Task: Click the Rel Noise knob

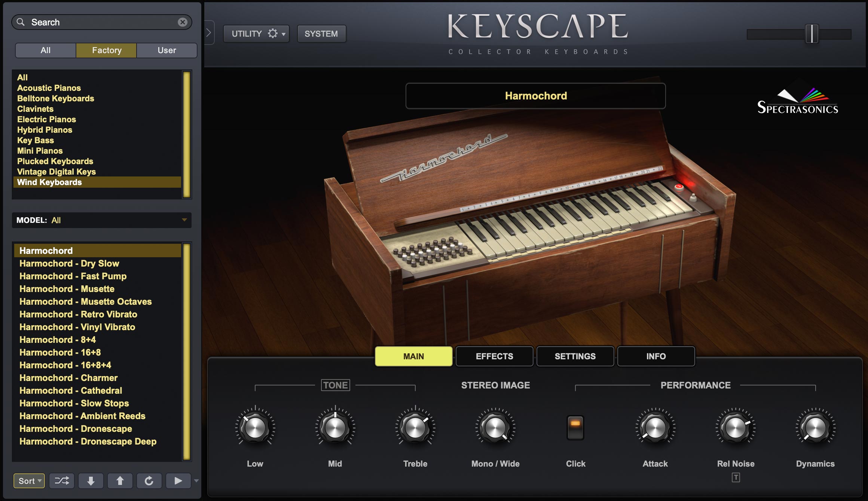Action: [x=736, y=427]
